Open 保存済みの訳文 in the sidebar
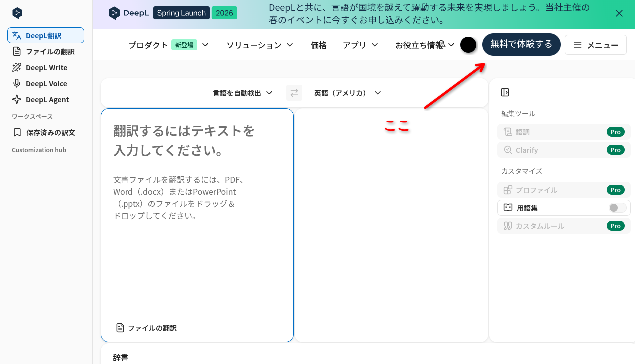The width and height of the screenshot is (635, 364). pos(46,132)
